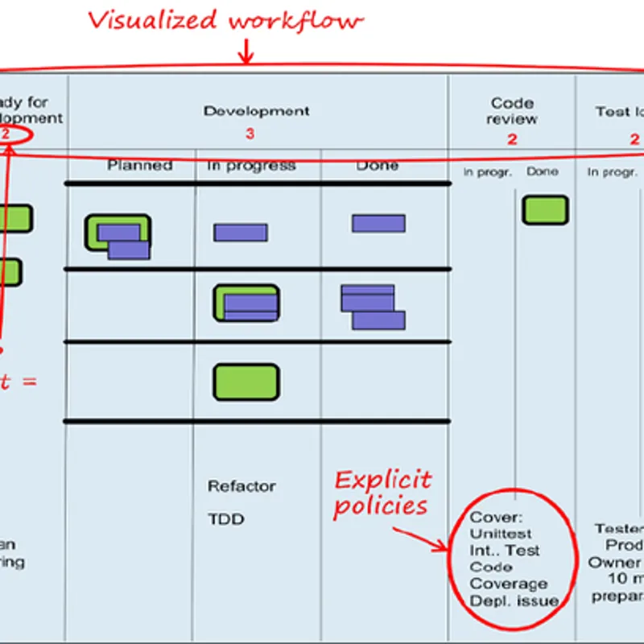Select green card holding purple tasks in In progress
Viewport: 644px width, 644px height.
click(246, 303)
